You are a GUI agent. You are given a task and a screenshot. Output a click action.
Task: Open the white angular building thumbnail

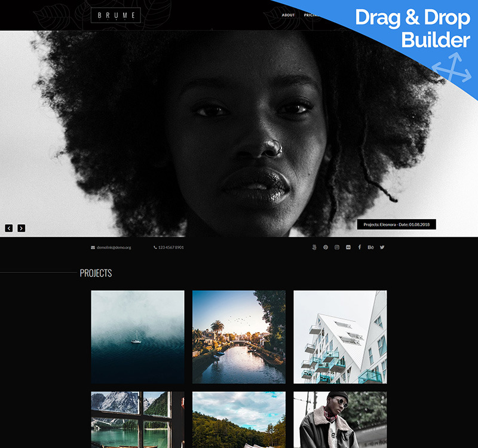coord(340,337)
